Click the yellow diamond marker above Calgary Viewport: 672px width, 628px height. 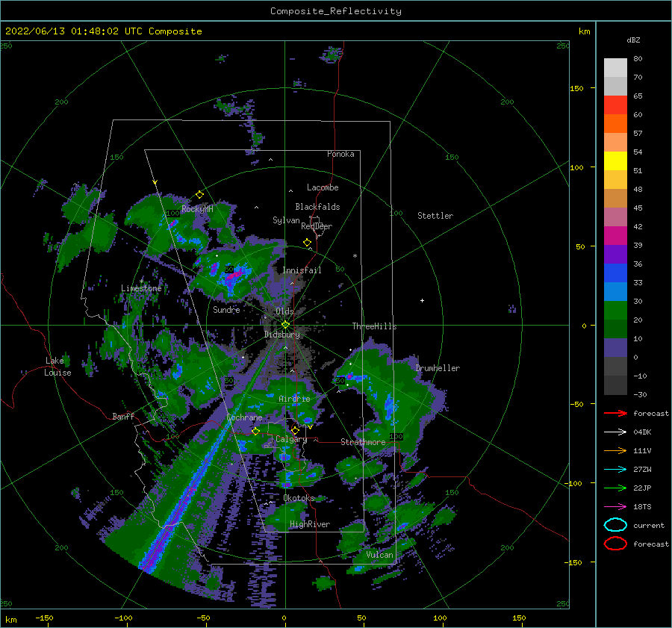pyautogui.click(x=295, y=430)
